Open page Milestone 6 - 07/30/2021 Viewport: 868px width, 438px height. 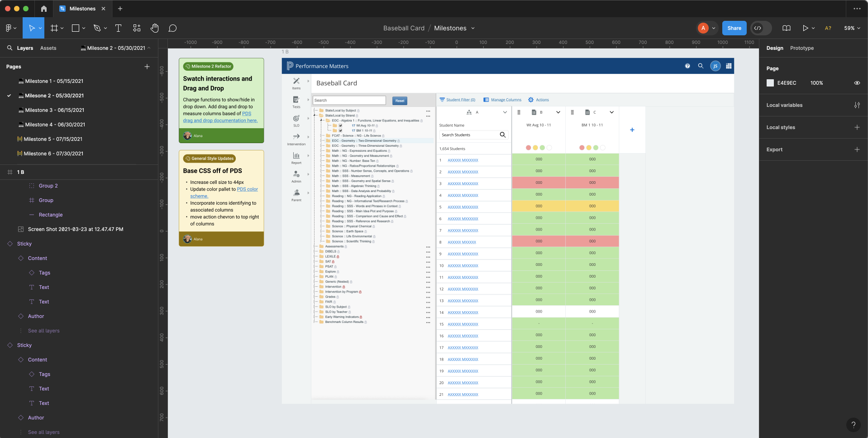point(53,154)
